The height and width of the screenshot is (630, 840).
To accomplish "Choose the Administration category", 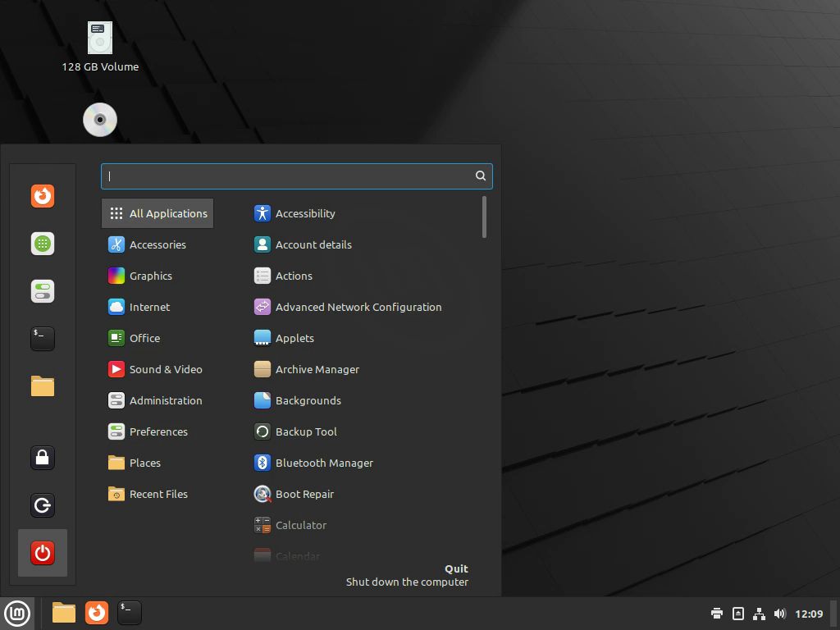I will 166,400.
